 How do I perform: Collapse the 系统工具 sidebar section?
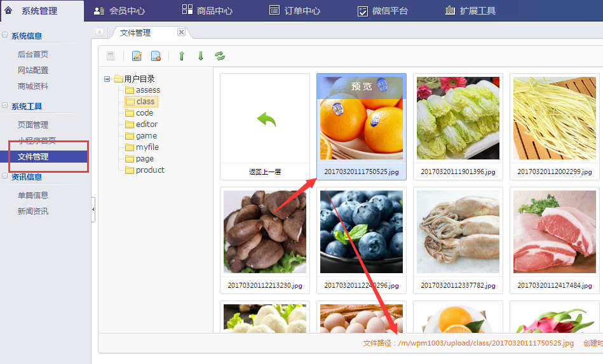tap(5, 106)
